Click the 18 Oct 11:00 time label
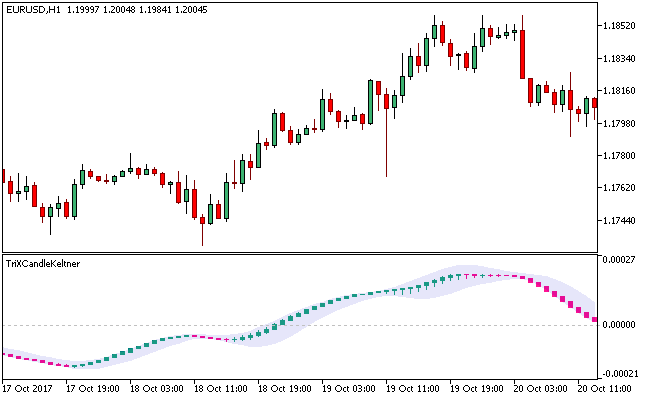 click(x=221, y=389)
